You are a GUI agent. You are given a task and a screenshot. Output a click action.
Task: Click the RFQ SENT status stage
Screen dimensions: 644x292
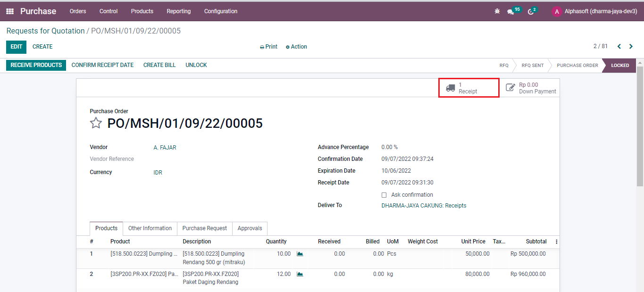(532, 66)
